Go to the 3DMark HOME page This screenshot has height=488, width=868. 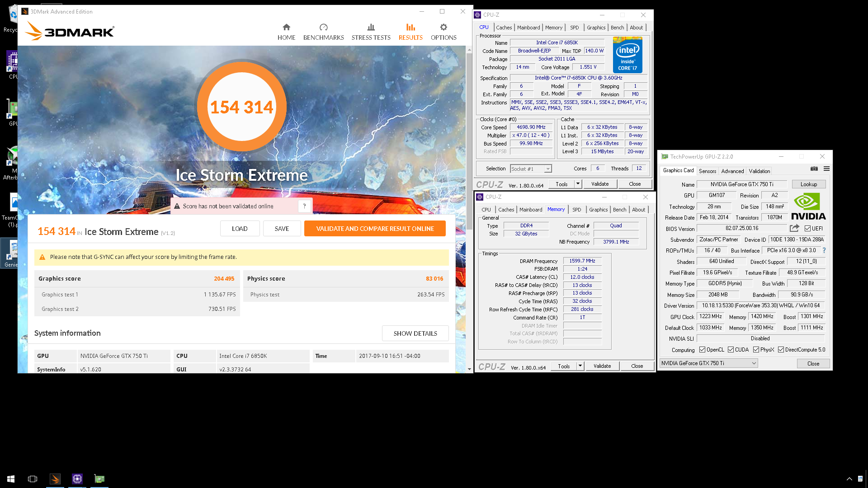pos(286,32)
